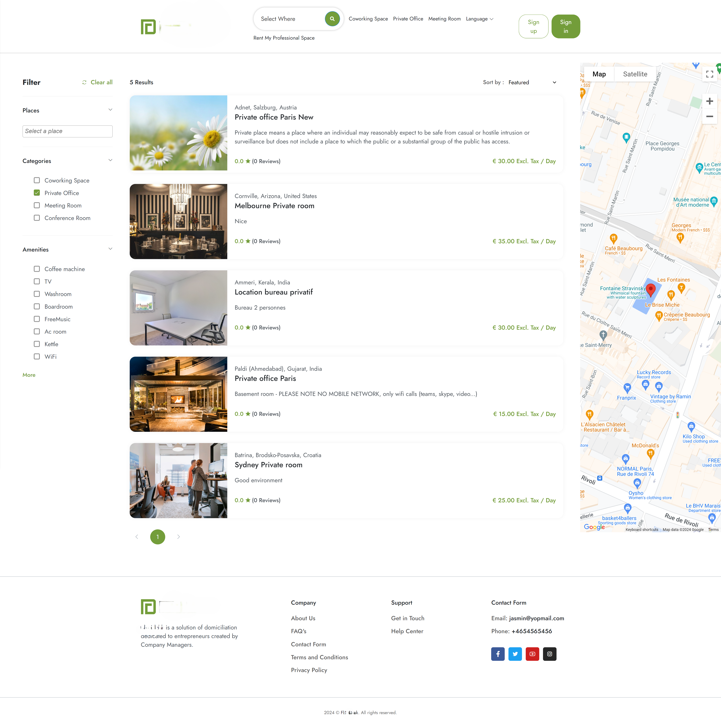This screenshot has height=728, width=721.
Task: Open the Instagram social icon
Action: point(550,654)
